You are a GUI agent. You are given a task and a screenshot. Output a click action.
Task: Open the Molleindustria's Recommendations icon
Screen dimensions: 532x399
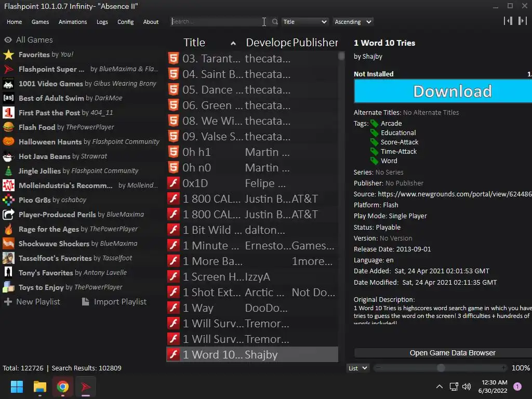tap(8, 185)
